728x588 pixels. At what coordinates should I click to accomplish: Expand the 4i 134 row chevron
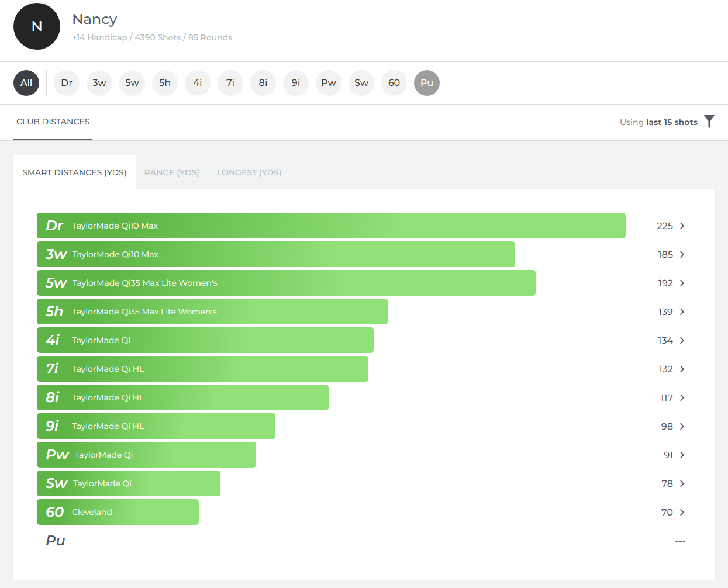682,340
